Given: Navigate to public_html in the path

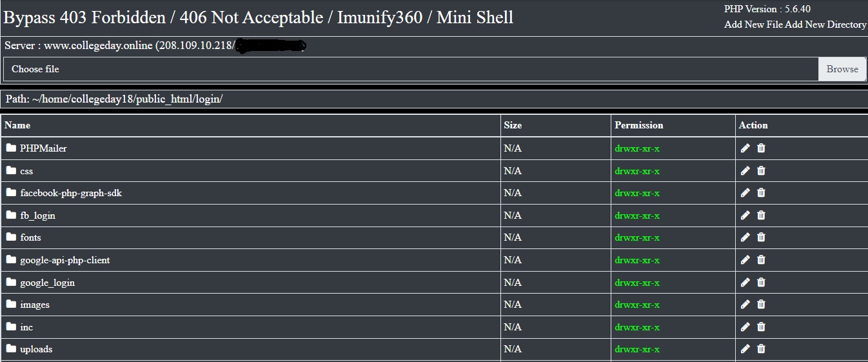Looking at the screenshot, I should pyautogui.click(x=165, y=99).
